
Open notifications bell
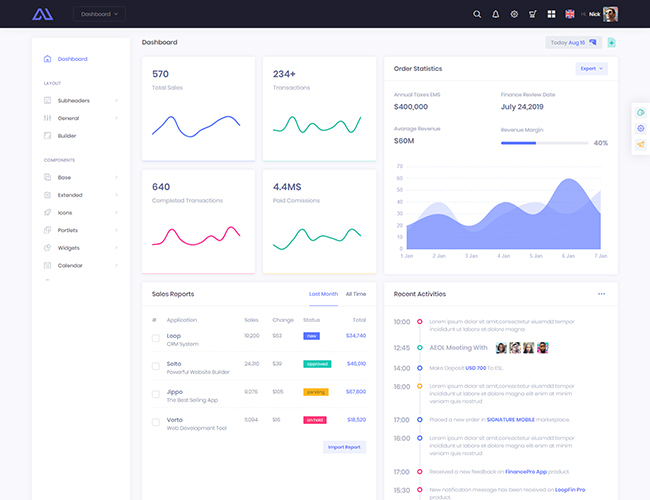point(495,14)
